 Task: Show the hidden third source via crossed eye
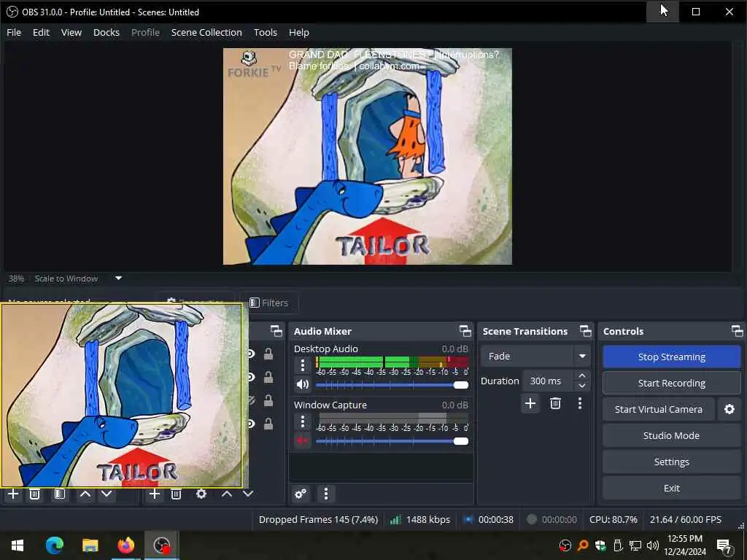click(x=251, y=400)
